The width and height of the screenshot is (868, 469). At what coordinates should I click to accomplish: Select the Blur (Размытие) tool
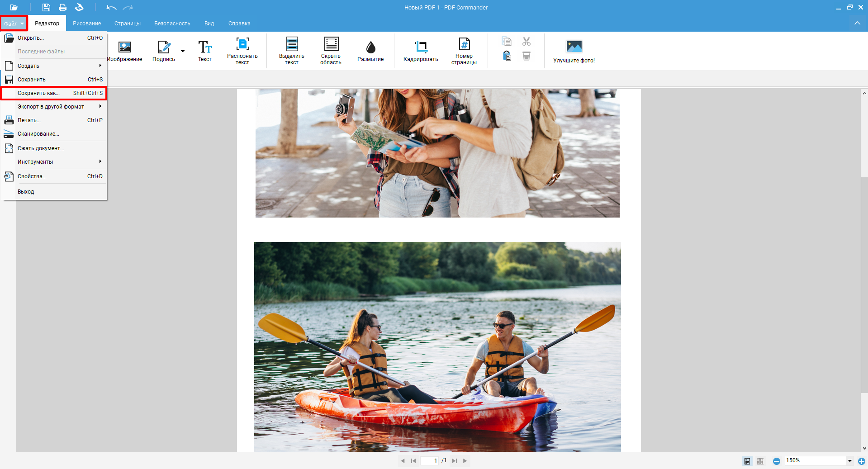coord(370,51)
